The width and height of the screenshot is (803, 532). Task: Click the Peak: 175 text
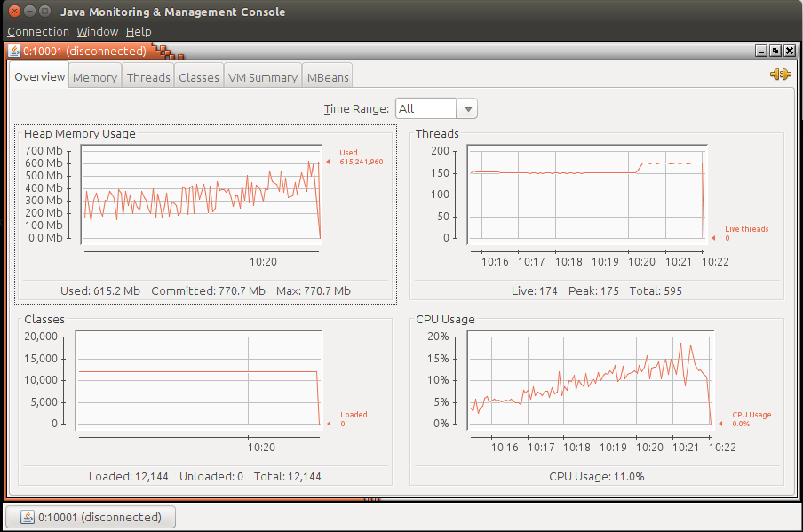(593, 290)
